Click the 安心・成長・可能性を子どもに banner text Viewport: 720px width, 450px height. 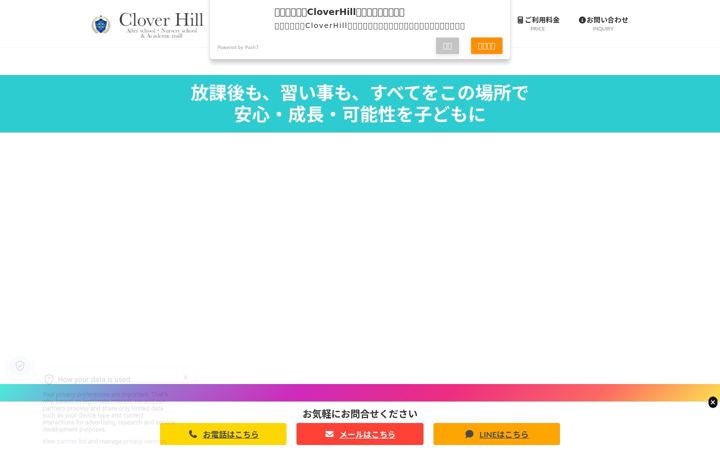point(360,114)
